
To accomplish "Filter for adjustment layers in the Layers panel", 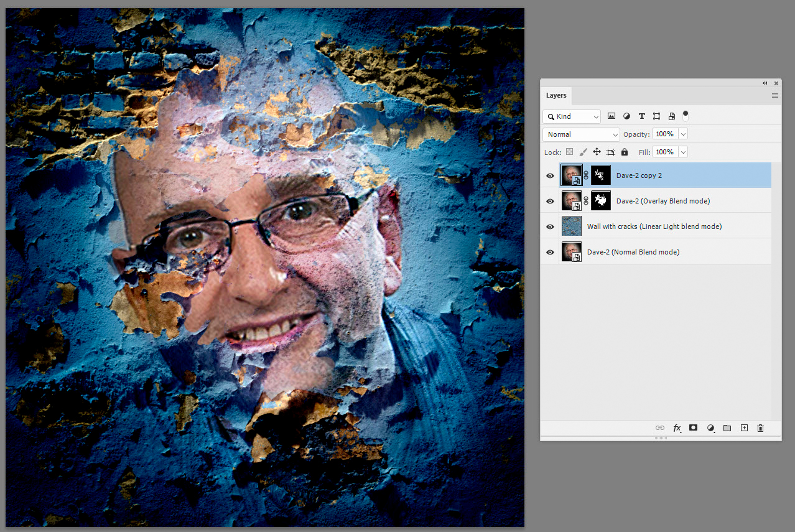I will (626, 116).
